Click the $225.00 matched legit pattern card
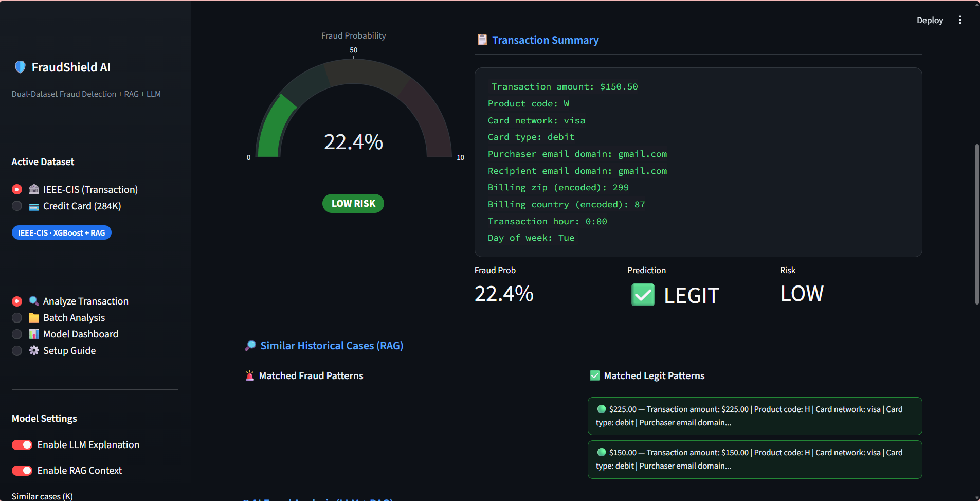 (x=753, y=416)
